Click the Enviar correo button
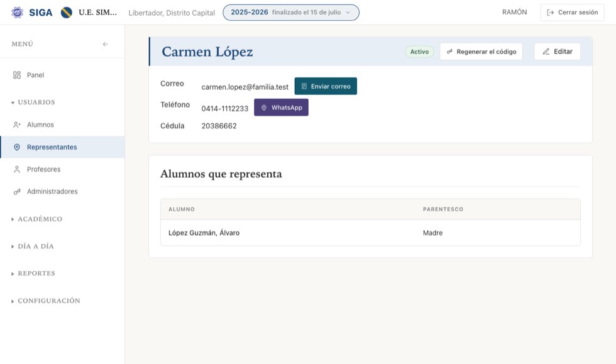This screenshot has height=364, width=616. click(x=326, y=86)
